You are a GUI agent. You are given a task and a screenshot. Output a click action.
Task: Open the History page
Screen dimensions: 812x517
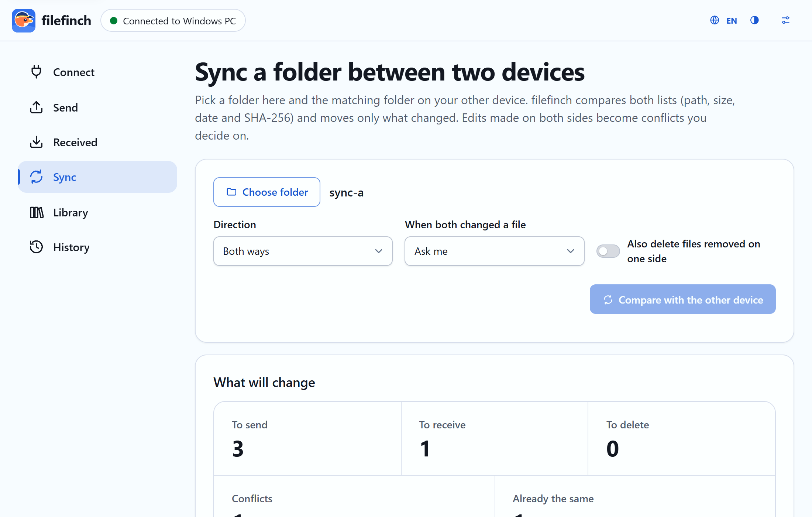pyautogui.click(x=97, y=247)
